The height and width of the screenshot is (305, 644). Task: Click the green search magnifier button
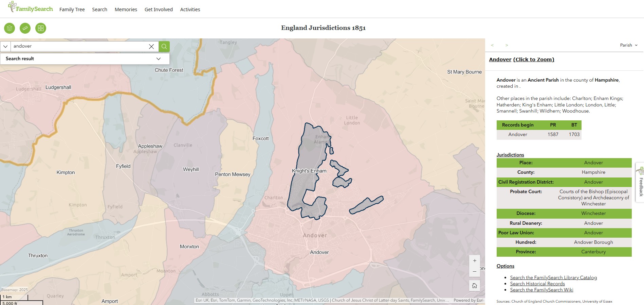click(164, 47)
